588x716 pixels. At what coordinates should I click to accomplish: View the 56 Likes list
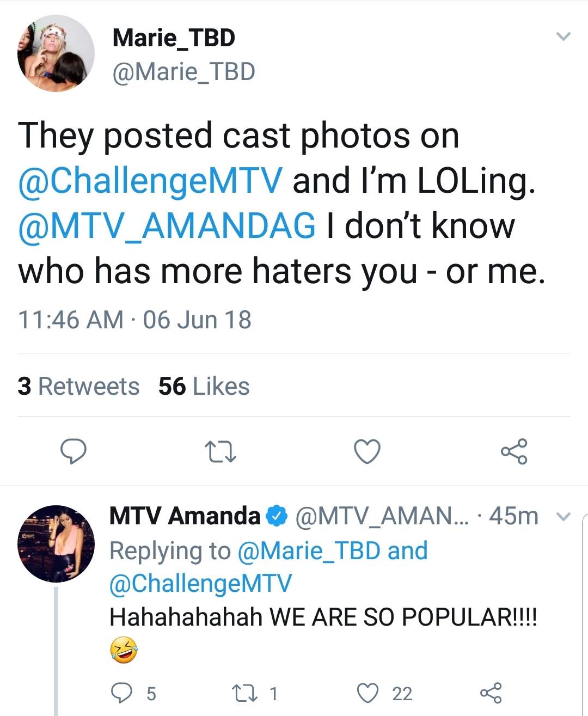point(204,386)
